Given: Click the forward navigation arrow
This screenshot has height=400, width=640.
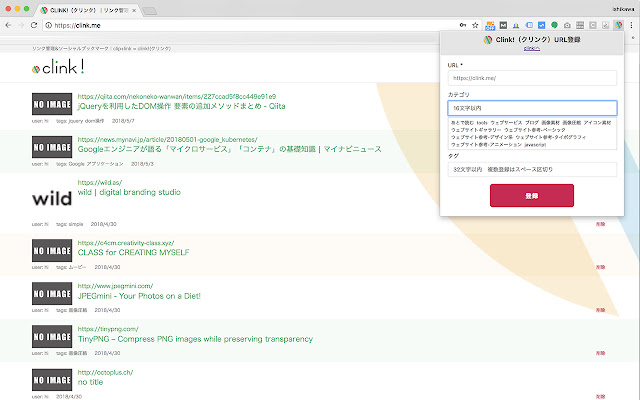Looking at the screenshot, I should [x=21, y=25].
